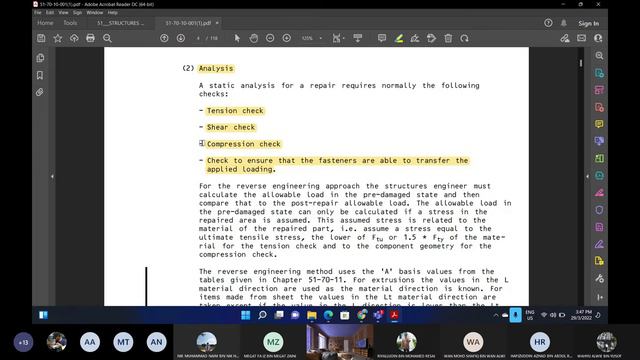Image resolution: width=640 pixels, height=360 pixels.
Task: Star the document as favorite
Action: pos(58,38)
